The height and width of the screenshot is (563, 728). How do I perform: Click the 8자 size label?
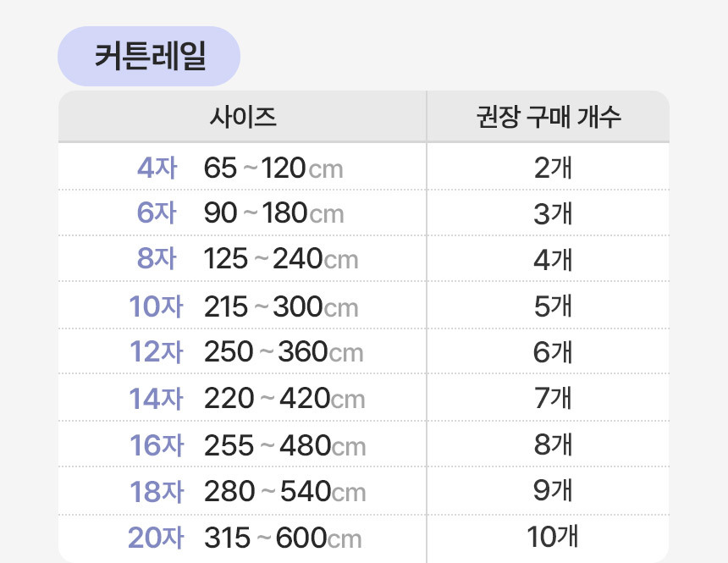(x=157, y=259)
